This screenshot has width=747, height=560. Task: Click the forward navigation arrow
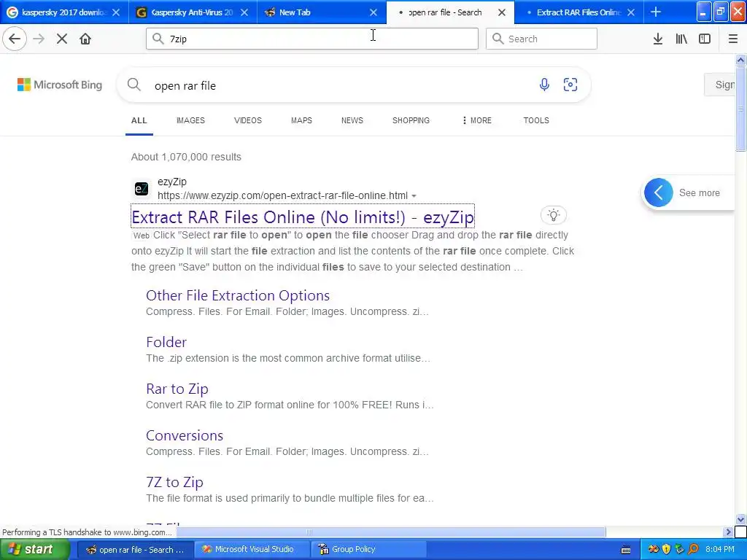coord(39,39)
